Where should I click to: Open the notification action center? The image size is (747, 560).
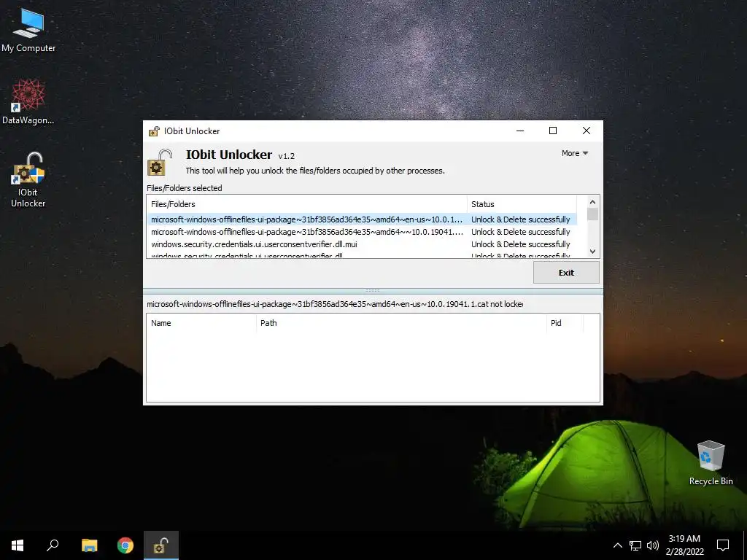point(723,545)
